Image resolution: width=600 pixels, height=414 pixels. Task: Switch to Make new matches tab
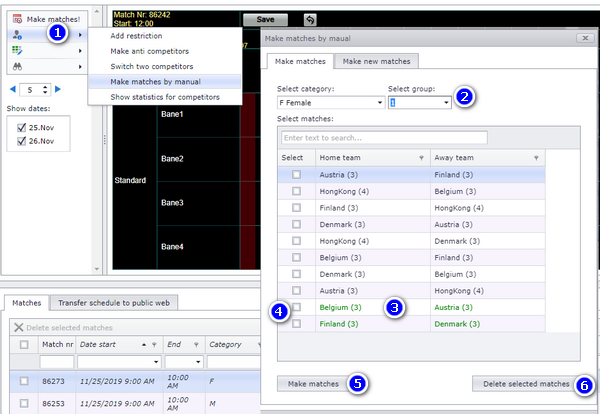[376, 61]
